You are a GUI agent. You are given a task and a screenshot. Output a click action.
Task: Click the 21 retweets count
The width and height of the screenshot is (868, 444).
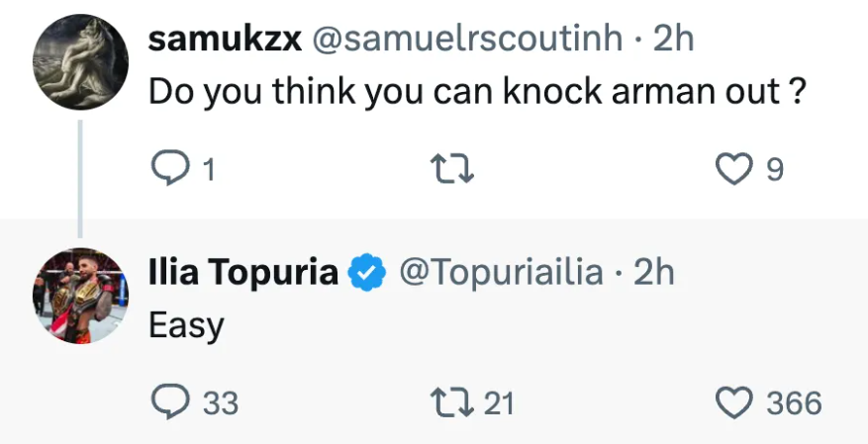500,403
